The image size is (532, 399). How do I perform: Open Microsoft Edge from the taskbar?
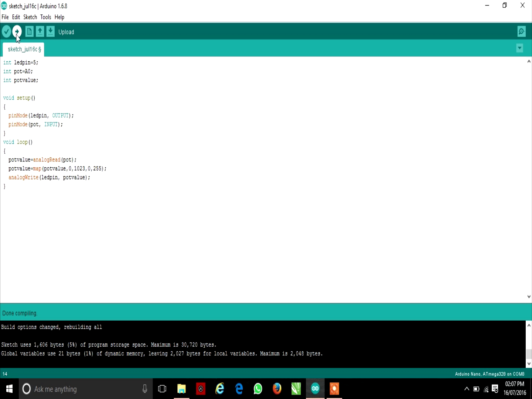pos(239,389)
